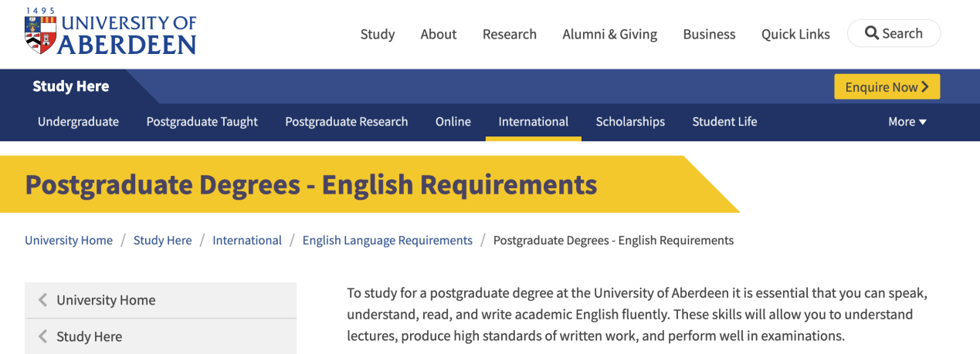
Task: Open the Student Life section
Action: pos(724,122)
